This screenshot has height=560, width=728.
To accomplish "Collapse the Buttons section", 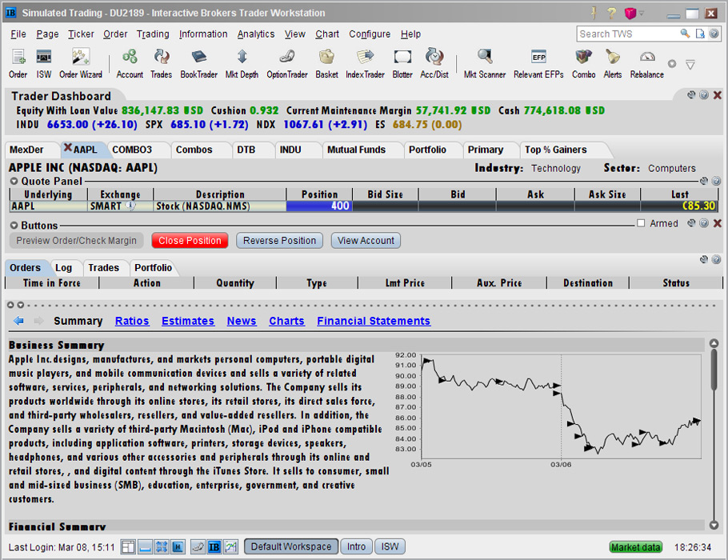I will pyautogui.click(x=14, y=226).
